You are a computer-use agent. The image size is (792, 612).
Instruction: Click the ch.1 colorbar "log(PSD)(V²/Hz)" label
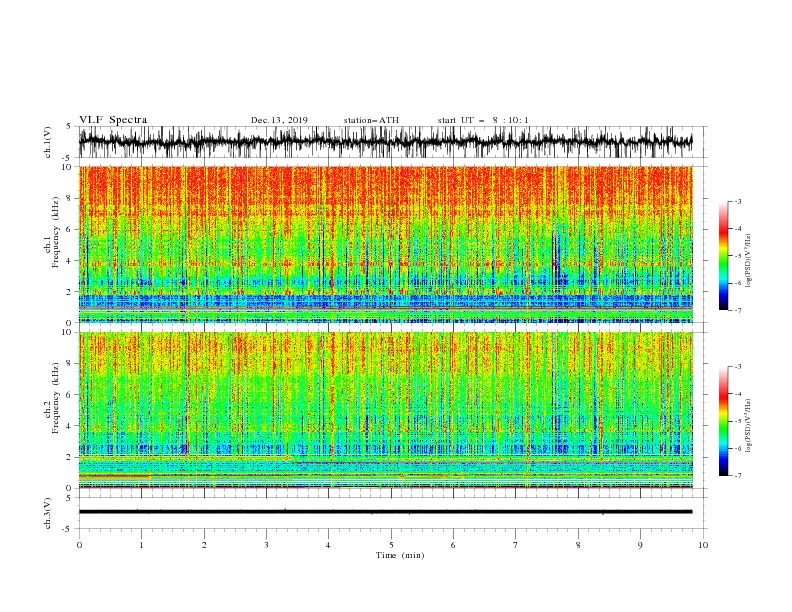[749, 261]
